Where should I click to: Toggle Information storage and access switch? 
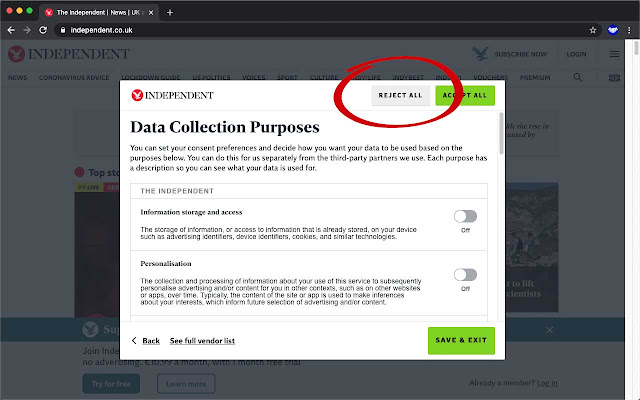coord(465,216)
